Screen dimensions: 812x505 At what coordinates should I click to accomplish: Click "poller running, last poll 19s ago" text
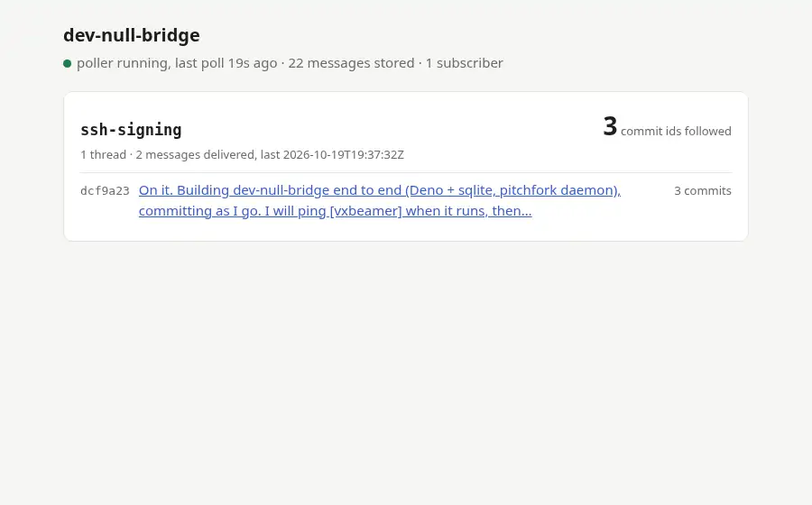[177, 63]
